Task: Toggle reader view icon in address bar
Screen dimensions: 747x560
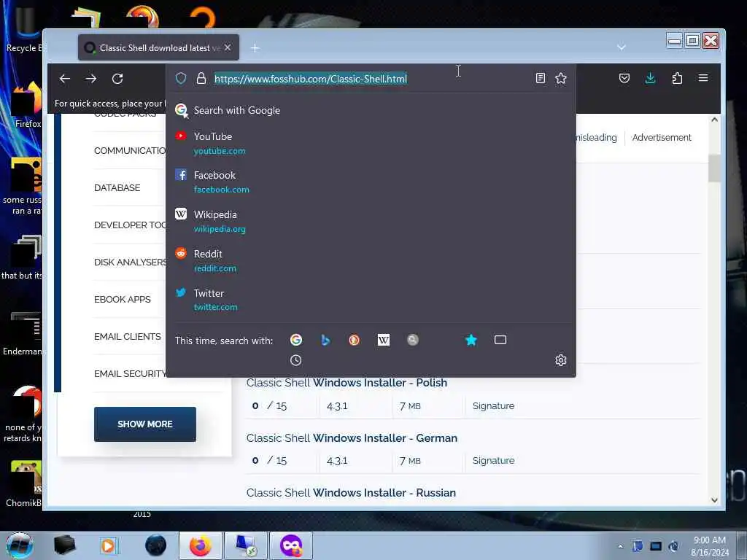Action: [x=541, y=78]
